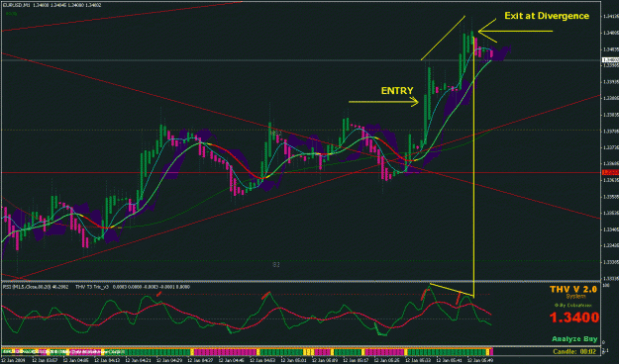Click the THV V 2.0 label
Image resolution: width=619 pixels, height=364 pixels.
(x=573, y=289)
